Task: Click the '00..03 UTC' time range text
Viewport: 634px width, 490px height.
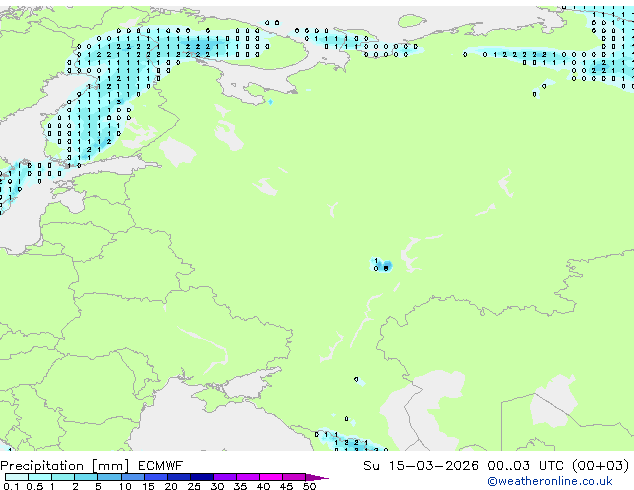Action: [x=526, y=466]
